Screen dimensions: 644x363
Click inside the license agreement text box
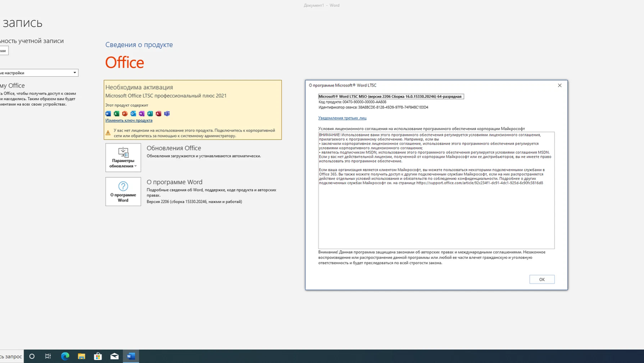coord(436,190)
